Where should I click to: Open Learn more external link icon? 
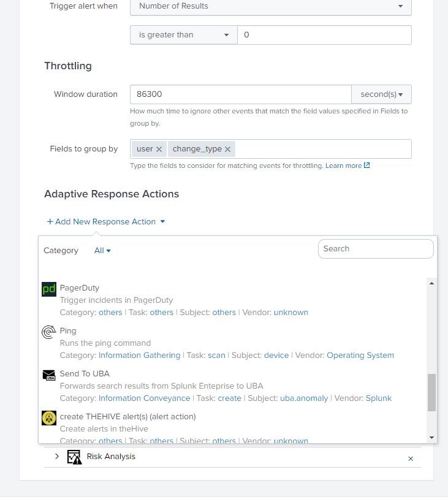(367, 165)
